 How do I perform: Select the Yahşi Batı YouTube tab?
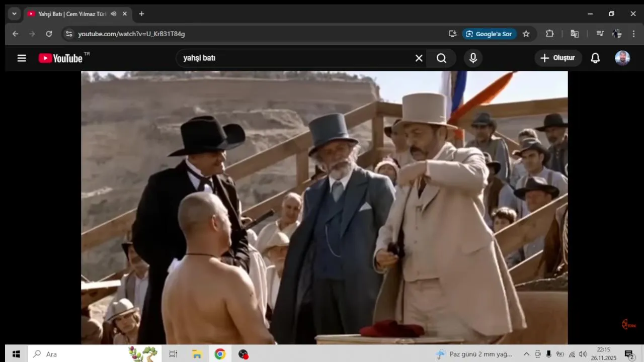click(72, 14)
